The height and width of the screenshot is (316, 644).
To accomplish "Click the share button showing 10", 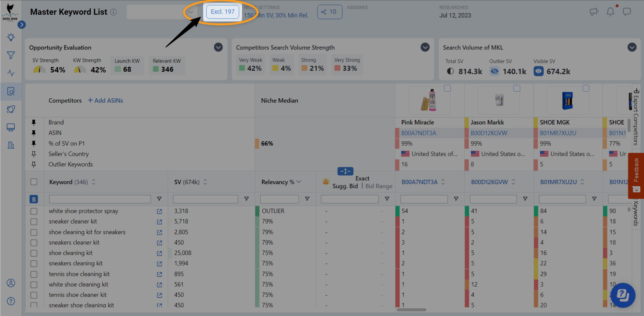I will tap(329, 12).
